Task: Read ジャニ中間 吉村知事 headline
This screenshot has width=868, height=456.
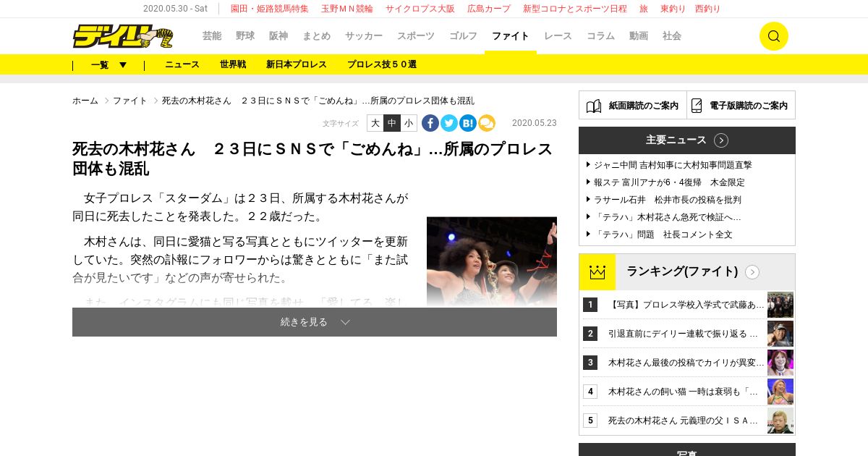Action: (x=673, y=165)
